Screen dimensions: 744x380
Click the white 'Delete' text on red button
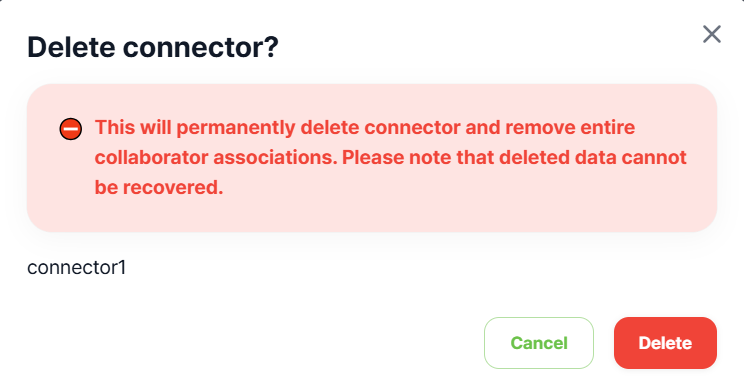coord(665,343)
